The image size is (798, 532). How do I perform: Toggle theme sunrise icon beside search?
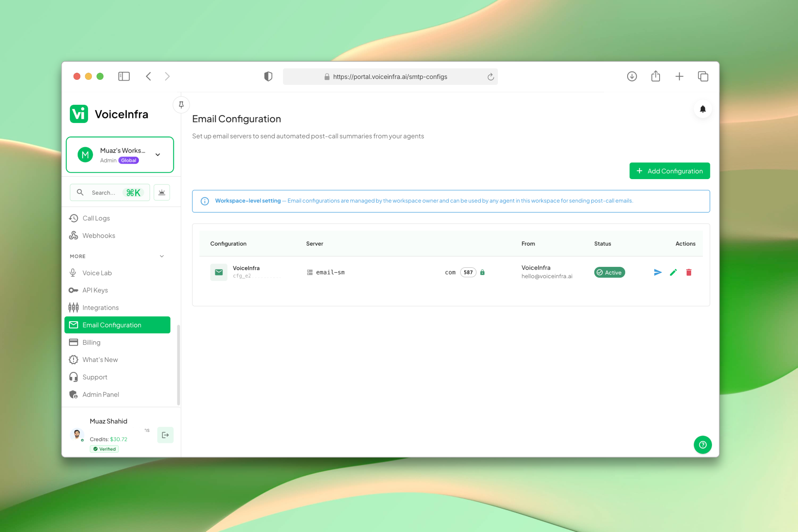coord(162,192)
